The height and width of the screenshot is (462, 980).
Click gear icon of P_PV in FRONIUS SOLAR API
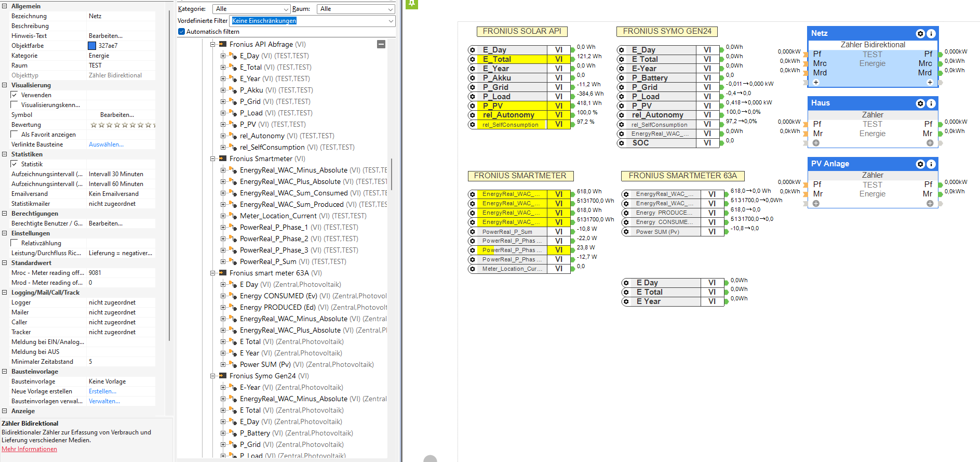click(x=472, y=106)
